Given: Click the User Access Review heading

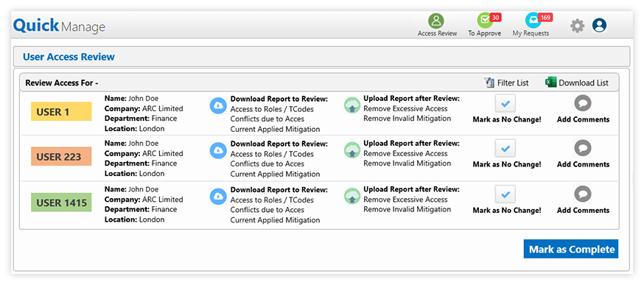Looking at the screenshot, I should 69,57.
